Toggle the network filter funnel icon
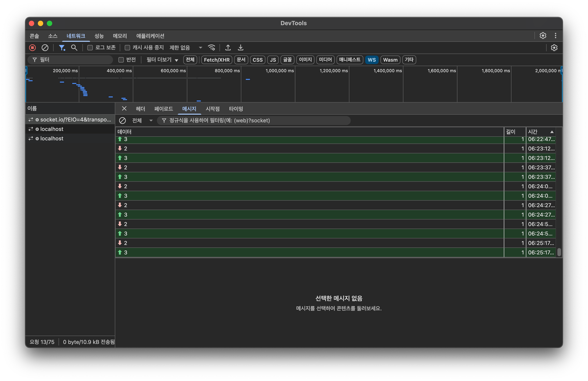588x381 pixels. 62,48
